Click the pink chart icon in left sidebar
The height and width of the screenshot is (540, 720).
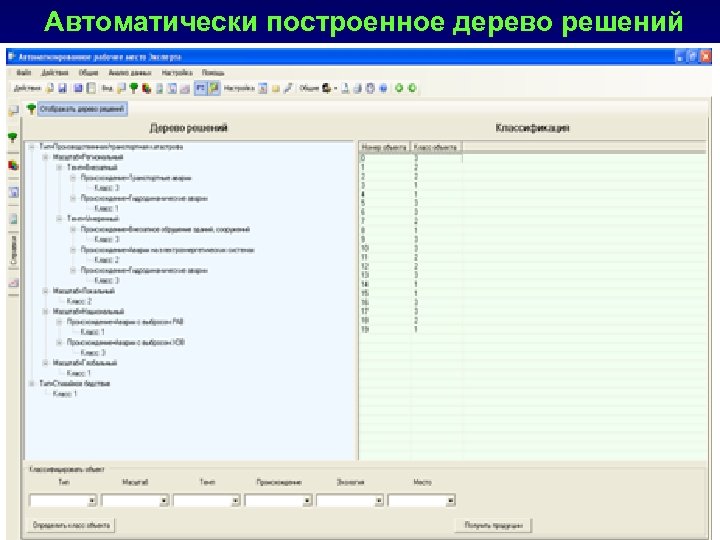pos(13,282)
